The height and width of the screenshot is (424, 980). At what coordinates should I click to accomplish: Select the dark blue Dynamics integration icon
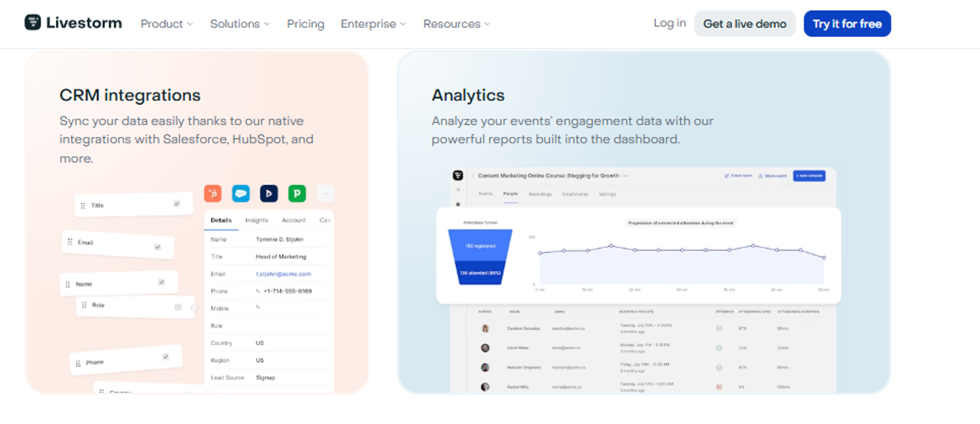tap(269, 193)
